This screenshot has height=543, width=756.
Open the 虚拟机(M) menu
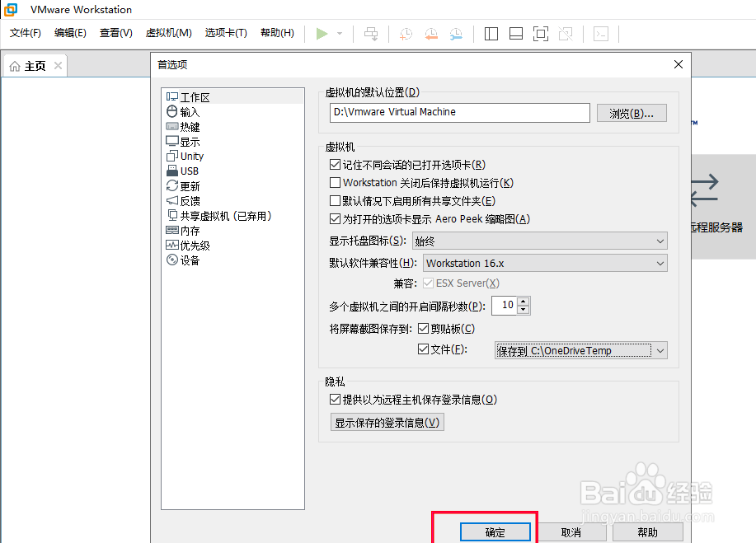click(169, 33)
